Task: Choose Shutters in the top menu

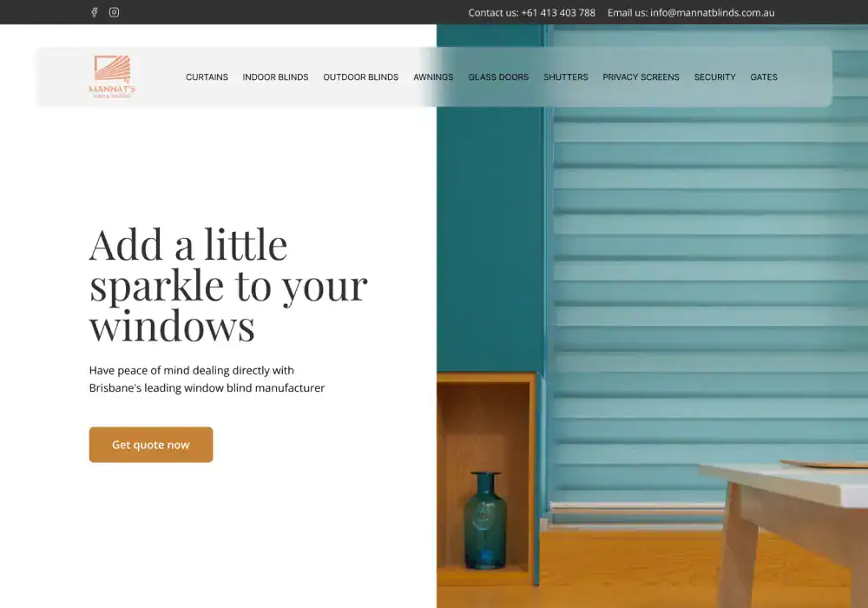Action: (x=565, y=77)
